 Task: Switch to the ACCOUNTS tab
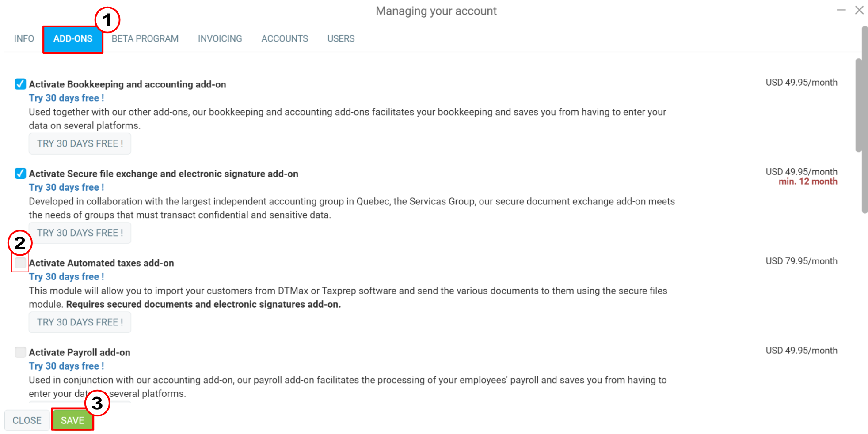pyautogui.click(x=285, y=38)
